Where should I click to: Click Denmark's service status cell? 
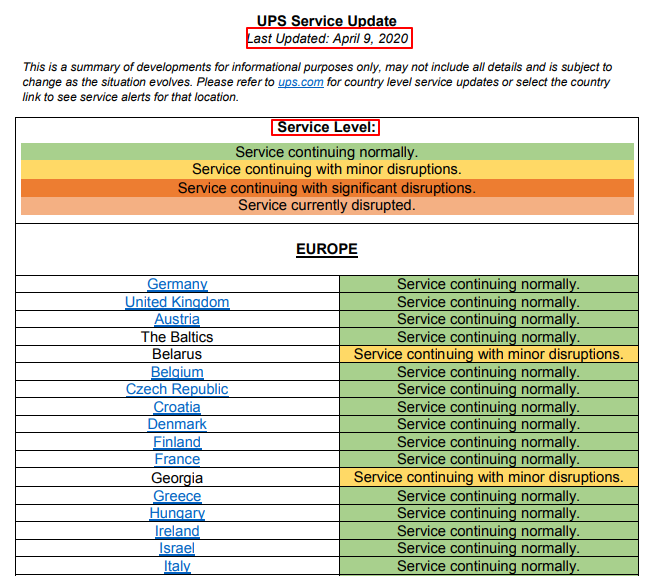pos(489,424)
